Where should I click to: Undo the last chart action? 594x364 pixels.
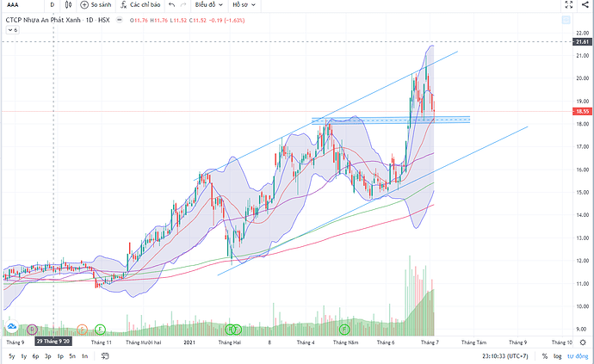171,5
